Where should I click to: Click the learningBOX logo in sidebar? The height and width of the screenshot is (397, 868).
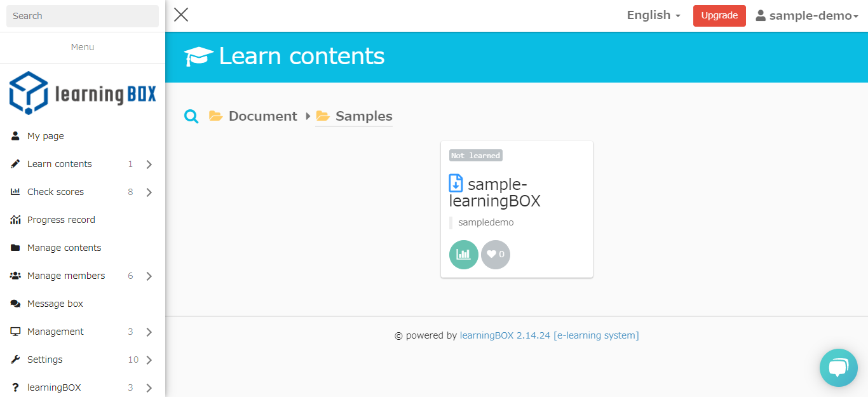tap(83, 93)
